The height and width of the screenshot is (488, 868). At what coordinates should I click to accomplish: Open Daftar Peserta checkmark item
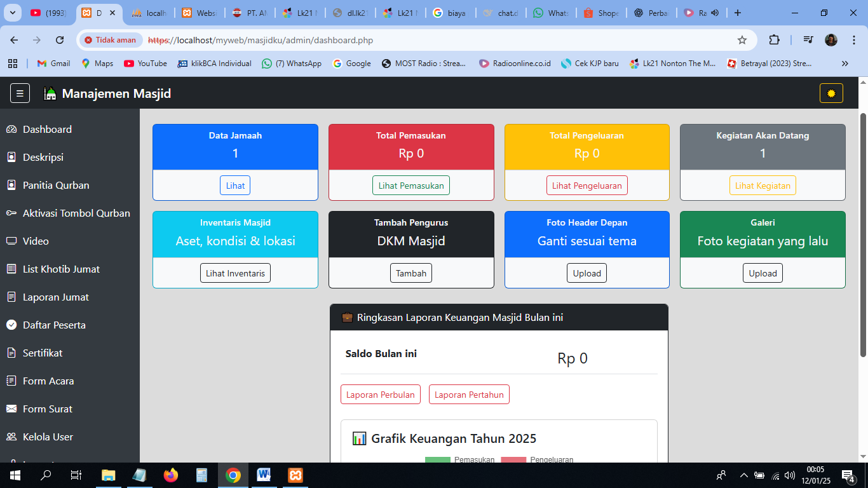click(54, 325)
